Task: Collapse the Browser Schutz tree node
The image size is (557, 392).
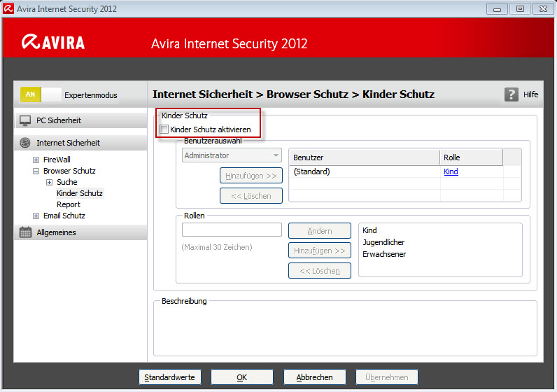Action: coord(36,171)
